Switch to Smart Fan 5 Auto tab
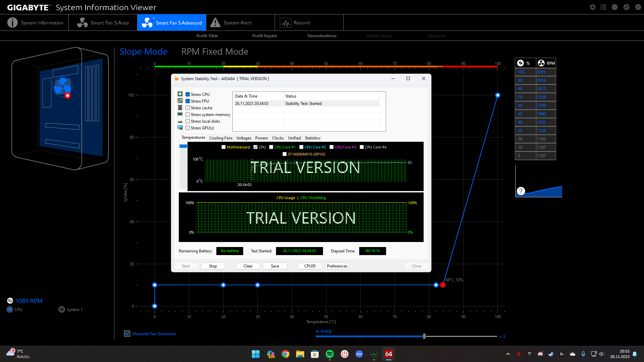Viewport: 644px width, 362px height. 103,22
